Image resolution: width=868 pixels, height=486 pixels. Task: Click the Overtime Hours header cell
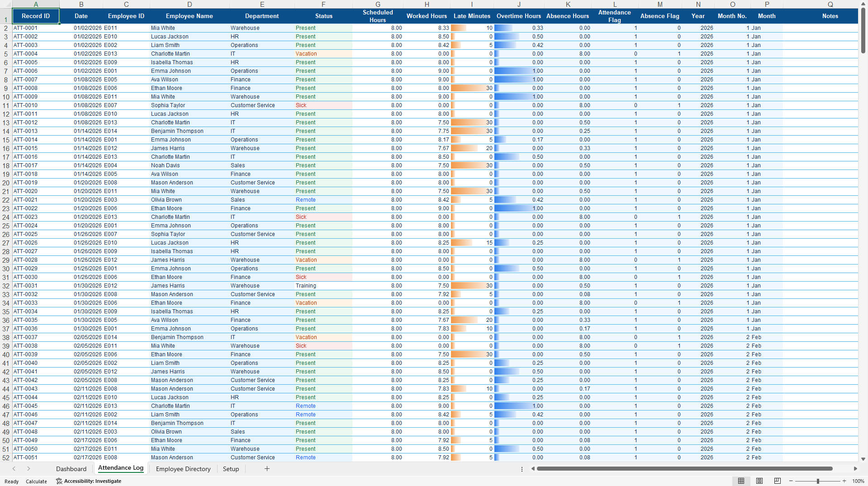(x=519, y=16)
